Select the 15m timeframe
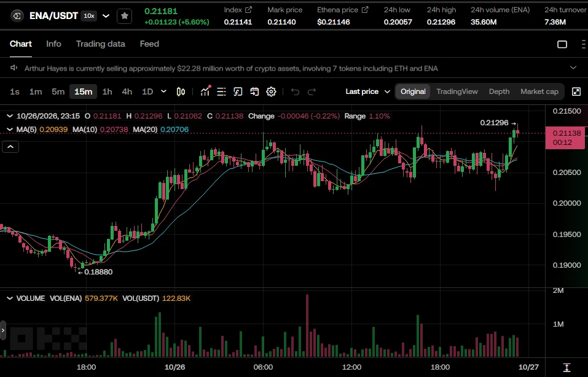 83,91
